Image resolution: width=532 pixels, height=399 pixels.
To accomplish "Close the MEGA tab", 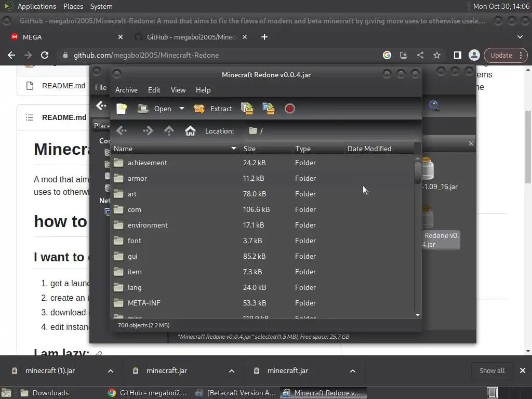I will pyautogui.click(x=121, y=37).
